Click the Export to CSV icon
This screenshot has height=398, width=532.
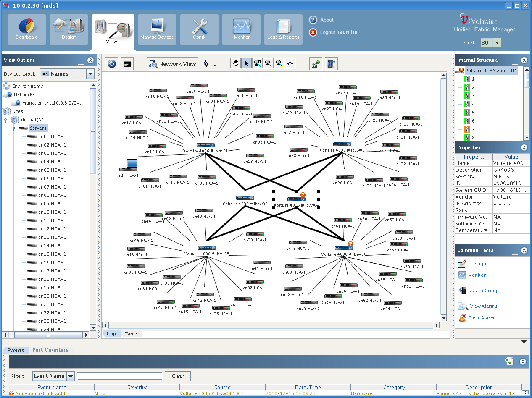pos(509,361)
